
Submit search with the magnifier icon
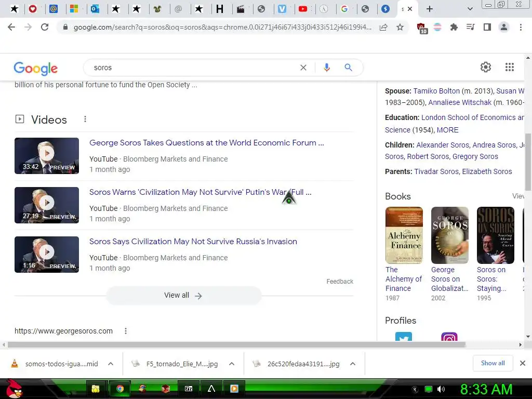point(348,68)
